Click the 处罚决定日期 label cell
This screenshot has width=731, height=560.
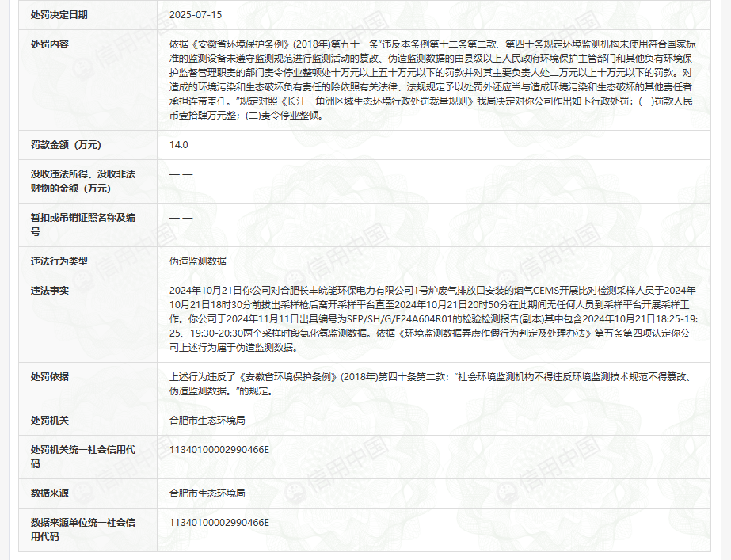click(x=59, y=15)
